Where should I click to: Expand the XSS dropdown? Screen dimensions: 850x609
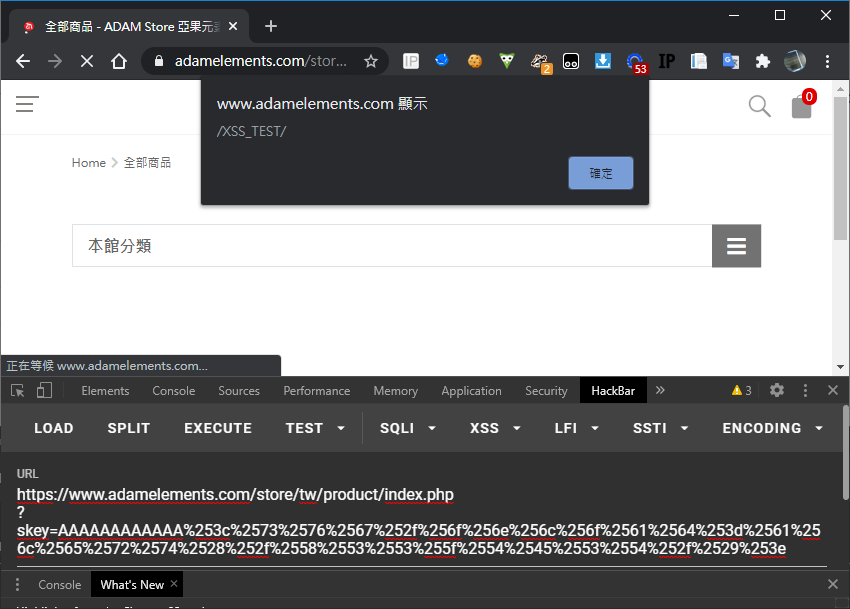click(495, 428)
